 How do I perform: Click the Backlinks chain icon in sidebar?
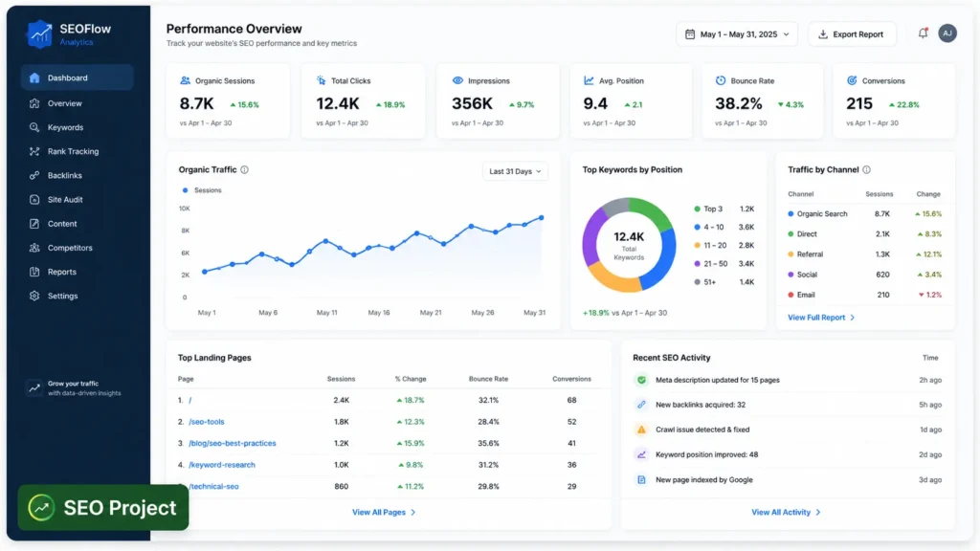click(34, 176)
